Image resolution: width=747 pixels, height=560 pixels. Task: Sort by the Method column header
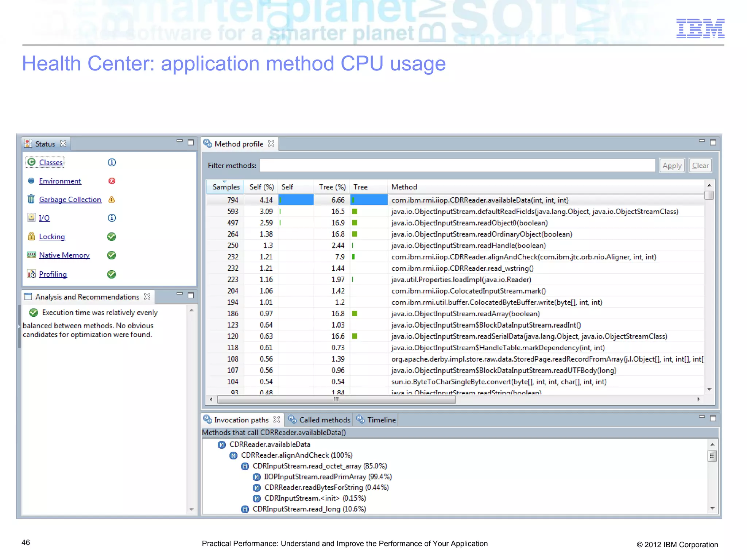[546, 187]
